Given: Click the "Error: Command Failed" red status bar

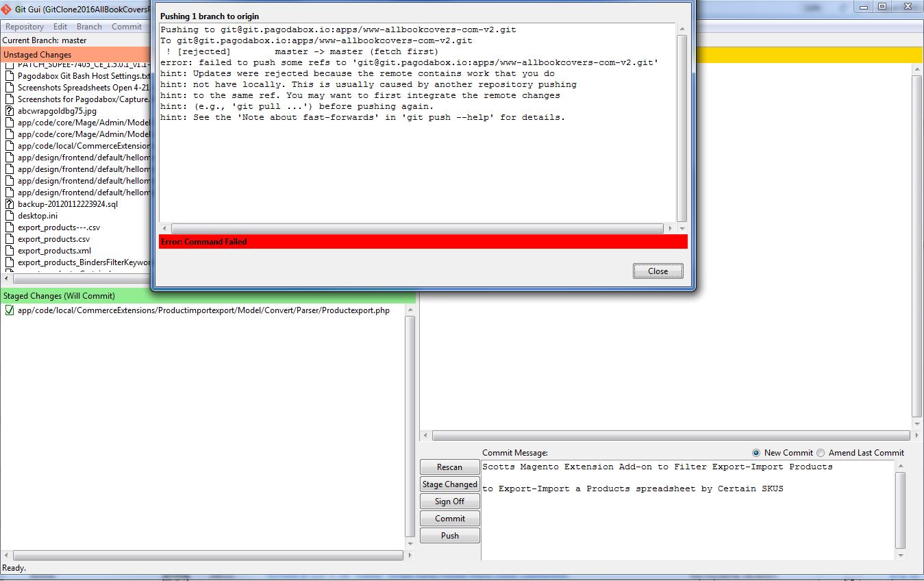Looking at the screenshot, I should pos(423,242).
